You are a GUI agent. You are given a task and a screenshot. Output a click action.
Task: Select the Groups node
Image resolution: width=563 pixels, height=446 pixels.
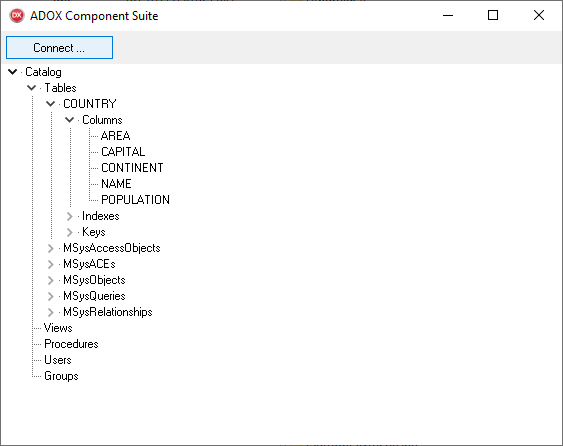[61, 376]
